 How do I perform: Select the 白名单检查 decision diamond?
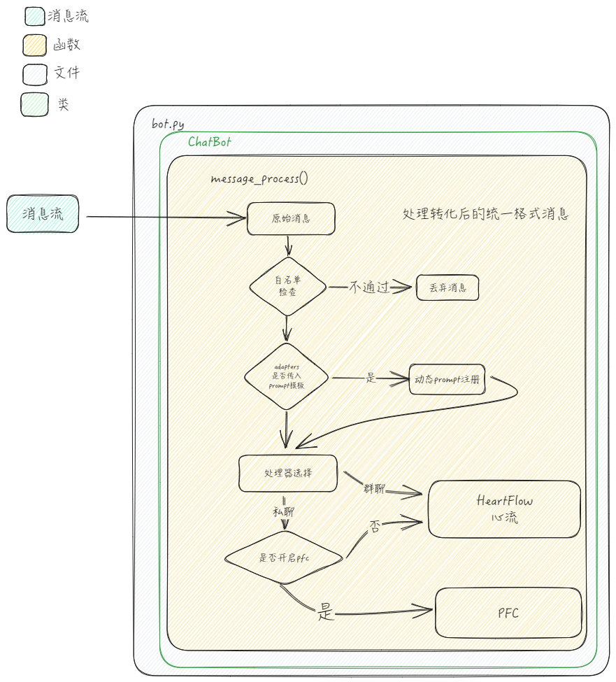[287, 287]
